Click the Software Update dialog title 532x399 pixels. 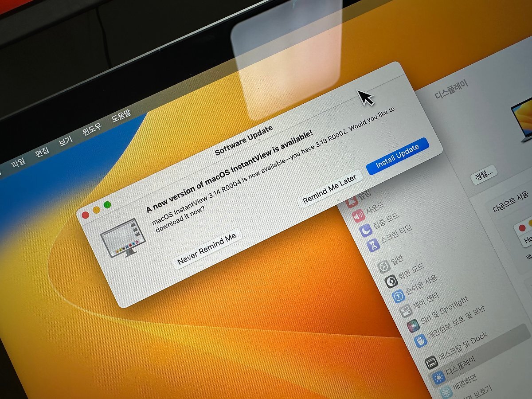tap(243, 140)
